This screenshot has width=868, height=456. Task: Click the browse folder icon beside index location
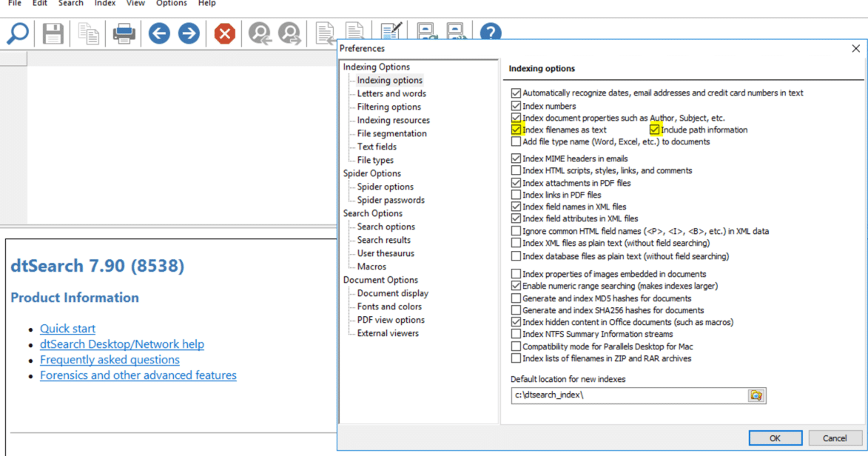(756, 395)
